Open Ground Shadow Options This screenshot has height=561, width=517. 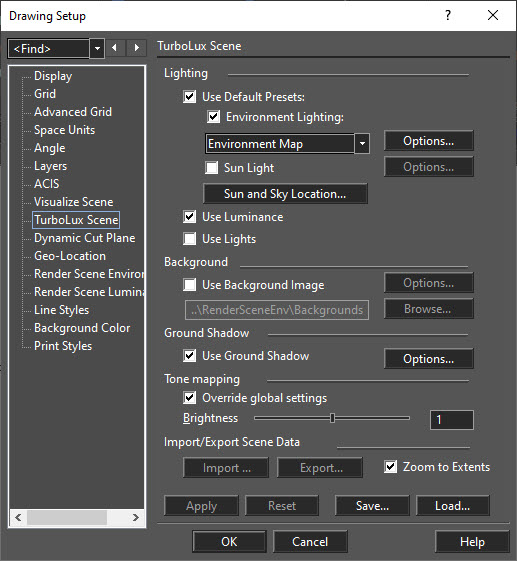tap(429, 358)
